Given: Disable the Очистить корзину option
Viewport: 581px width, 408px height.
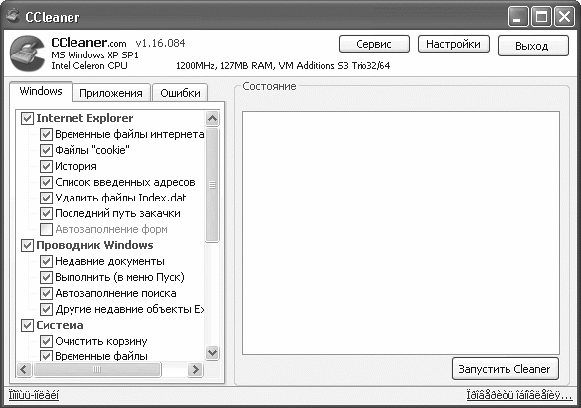Looking at the screenshot, I should pyautogui.click(x=46, y=341).
